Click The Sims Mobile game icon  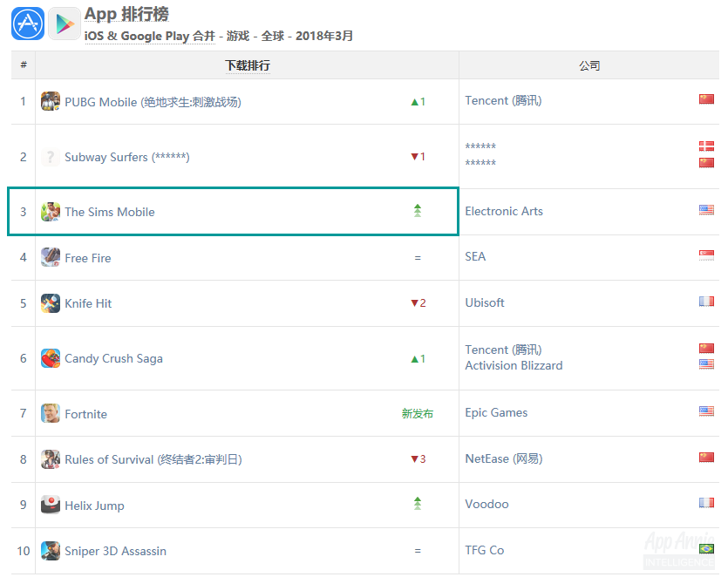(51, 212)
